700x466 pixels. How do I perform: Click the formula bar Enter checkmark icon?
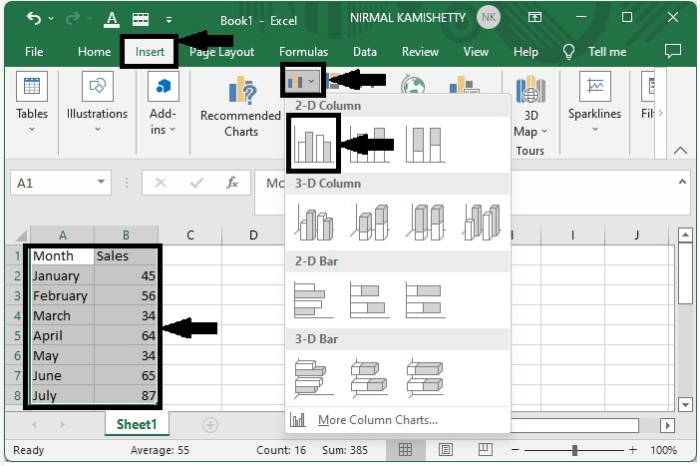point(196,183)
